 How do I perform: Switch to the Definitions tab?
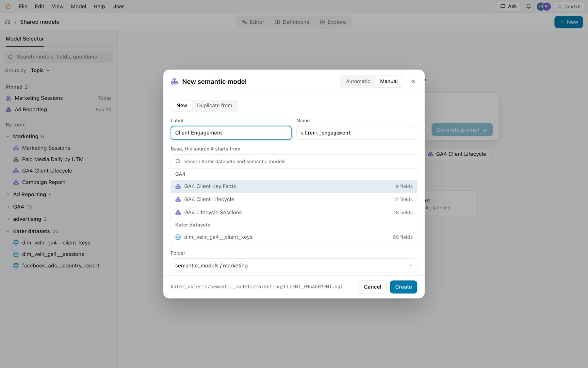tap(292, 22)
